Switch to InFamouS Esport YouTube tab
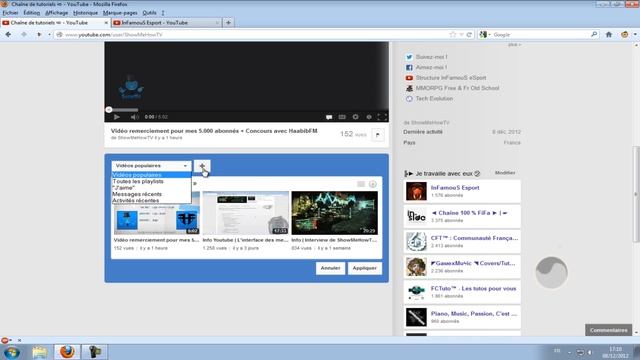 coord(167,23)
